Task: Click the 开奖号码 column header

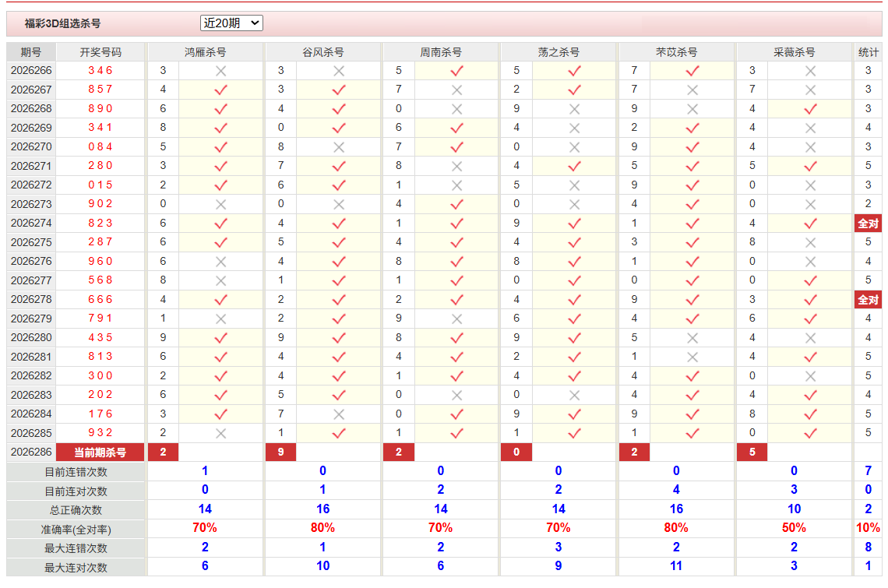Action: [100, 52]
